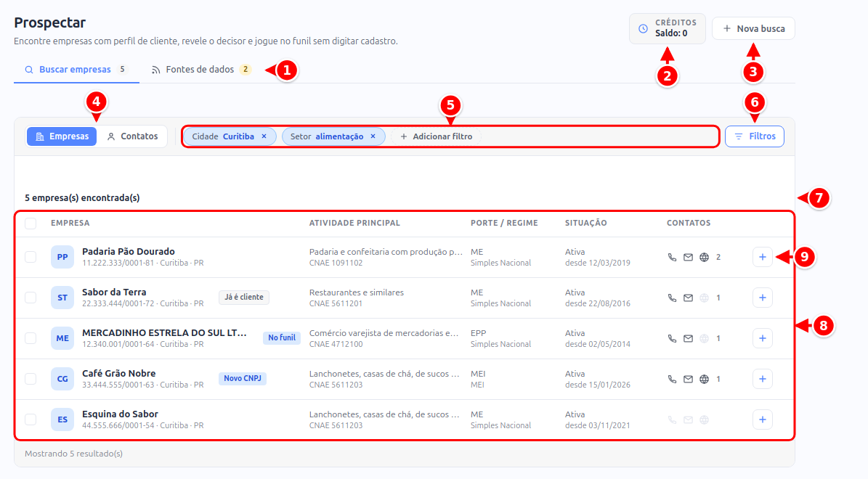The height and width of the screenshot is (479, 868).
Task: Click the website globe icon for Café Grão Nobre
Action: coord(704,379)
